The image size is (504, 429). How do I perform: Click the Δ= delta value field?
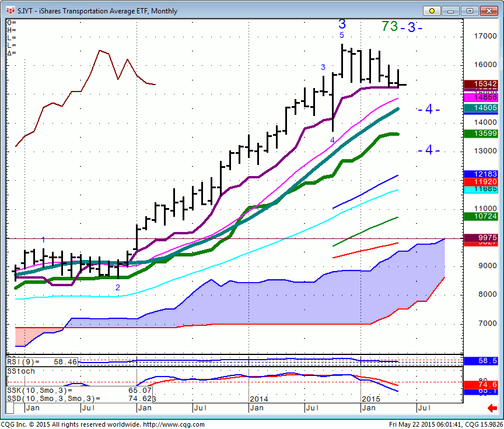tap(12, 53)
